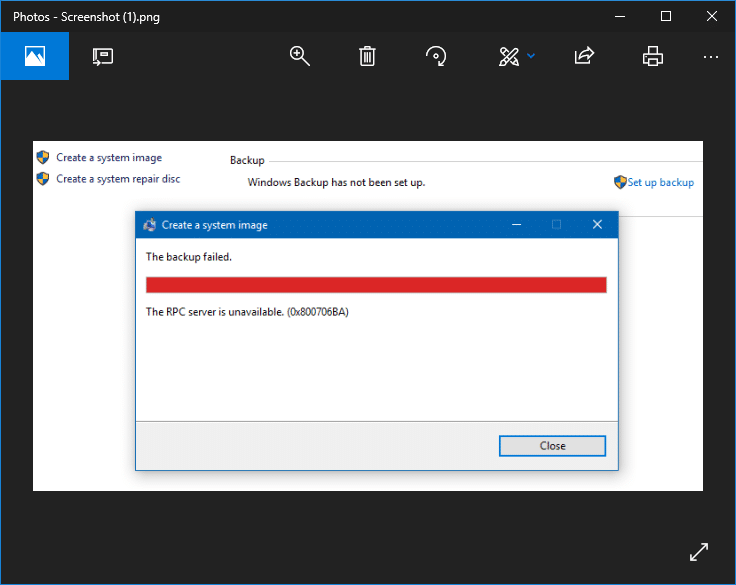
Task: Click the shield icon beside 'Set up backup'
Action: [x=620, y=182]
